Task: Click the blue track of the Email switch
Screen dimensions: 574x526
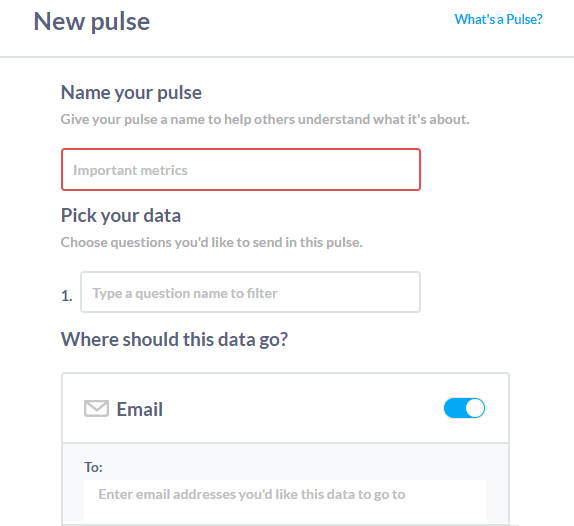Action: pos(454,408)
